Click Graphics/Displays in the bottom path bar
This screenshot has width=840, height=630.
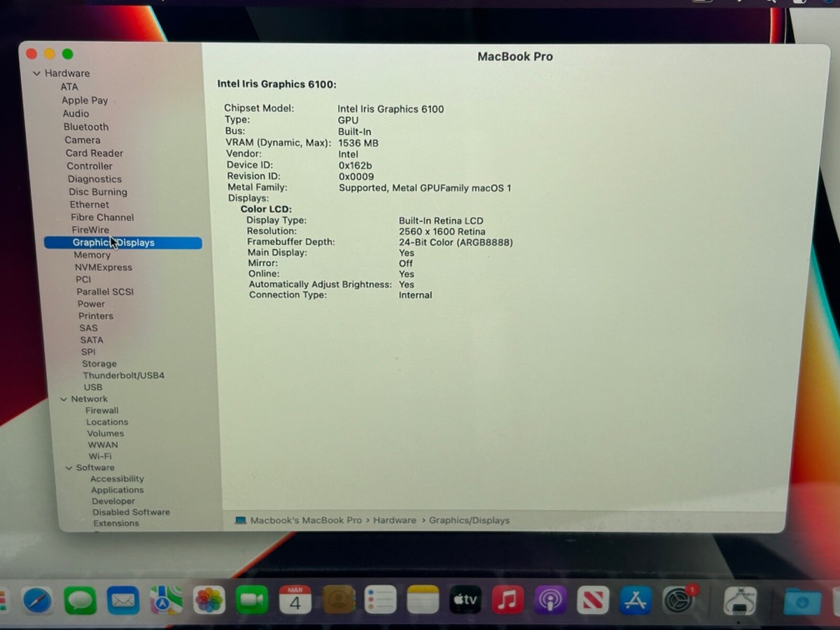click(x=470, y=521)
